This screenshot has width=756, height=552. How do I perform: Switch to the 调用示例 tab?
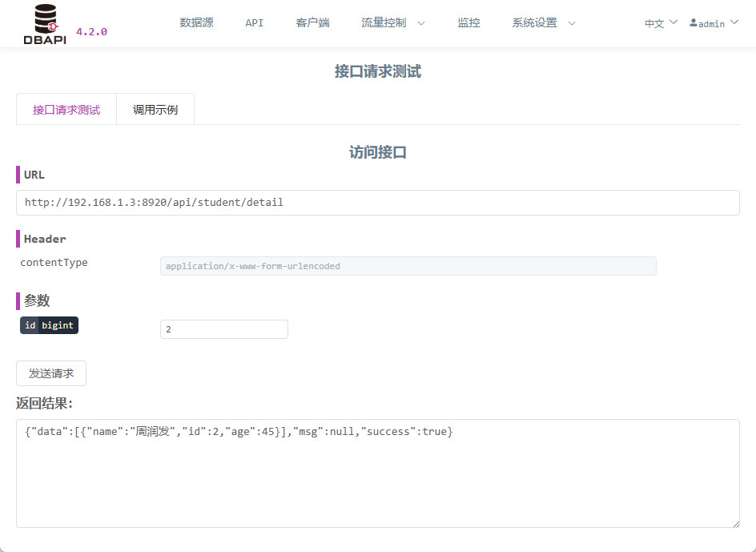click(155, 110)
